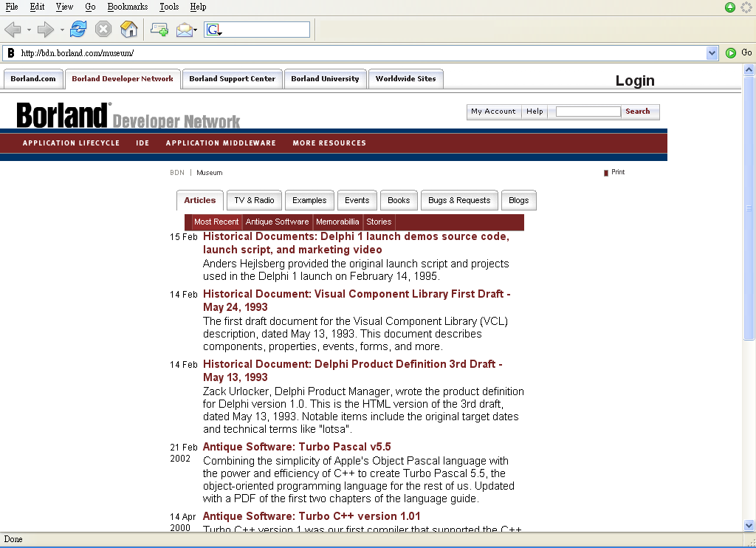Click the green update arrow icon in menu bar

(729, 7)
